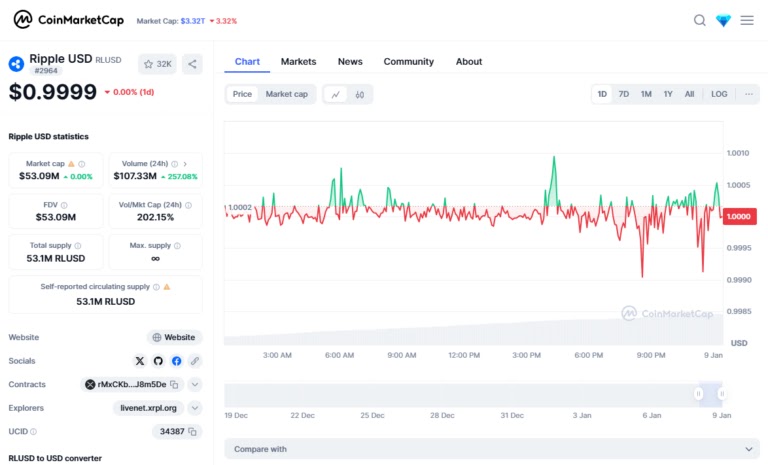Switch to candlestick chart view
This screenshot has width=768, height=465.
coord(360,95)
